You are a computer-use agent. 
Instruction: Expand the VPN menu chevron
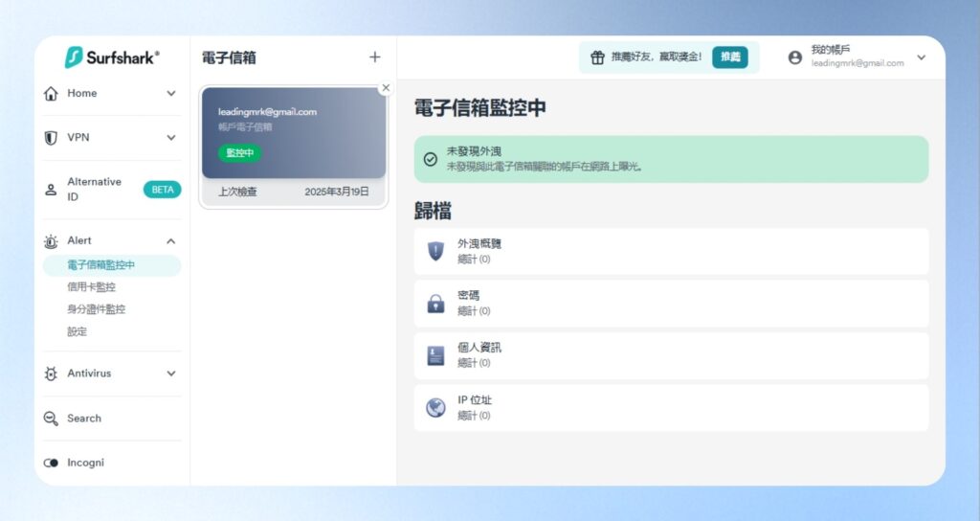click(170, 138)
